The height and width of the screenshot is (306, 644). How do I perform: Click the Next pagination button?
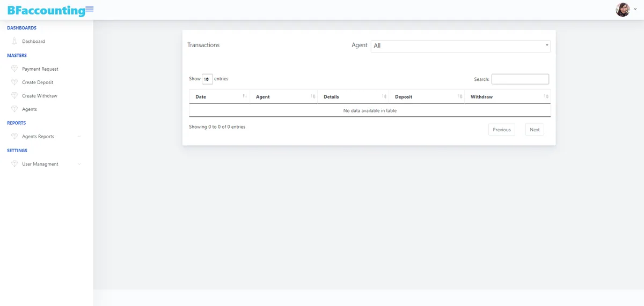pos(535,130)
